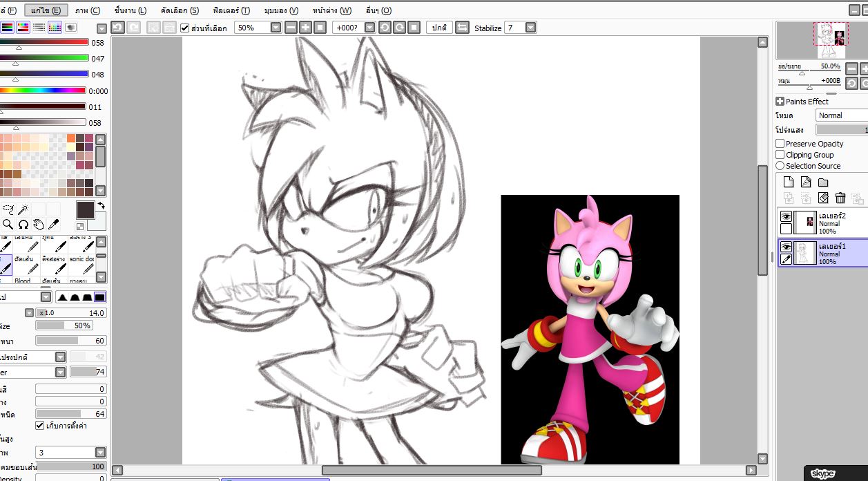Screen dimensions: 868x481
Task: Click the toolbar zoom in plus button
Action: (305, 27)
